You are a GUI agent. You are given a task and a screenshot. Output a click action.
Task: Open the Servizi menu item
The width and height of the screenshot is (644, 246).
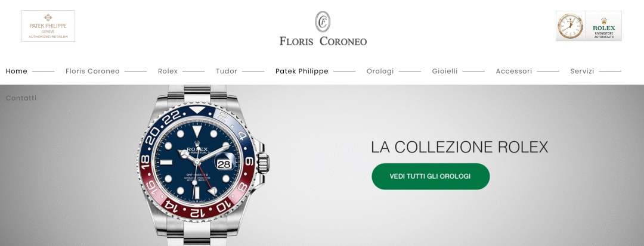click(582, 71)
